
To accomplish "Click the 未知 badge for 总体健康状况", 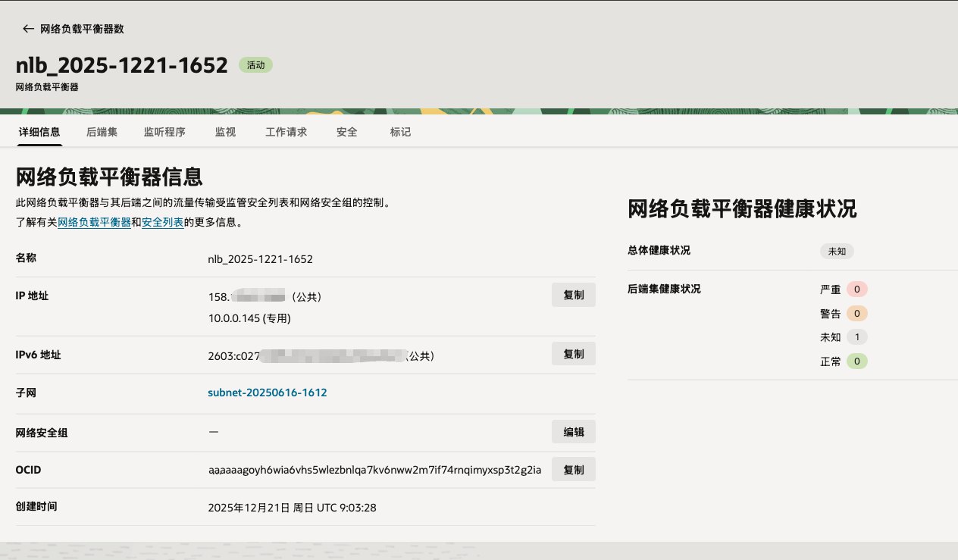I will point(837,252).
